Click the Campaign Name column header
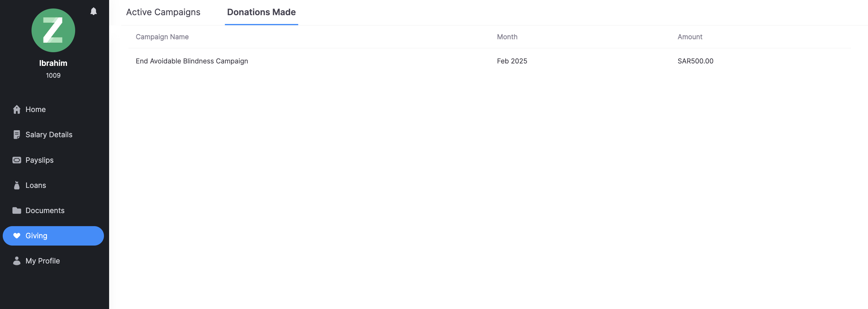Image resolution: width=868 pixels, height=309 pixels. pyautogui.click(x=162, y=37)
